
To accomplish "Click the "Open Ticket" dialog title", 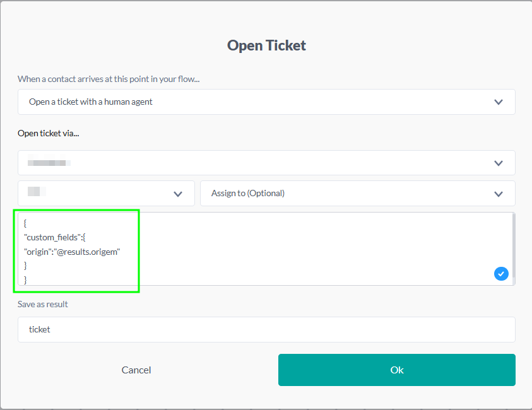I will click(266, 45).
